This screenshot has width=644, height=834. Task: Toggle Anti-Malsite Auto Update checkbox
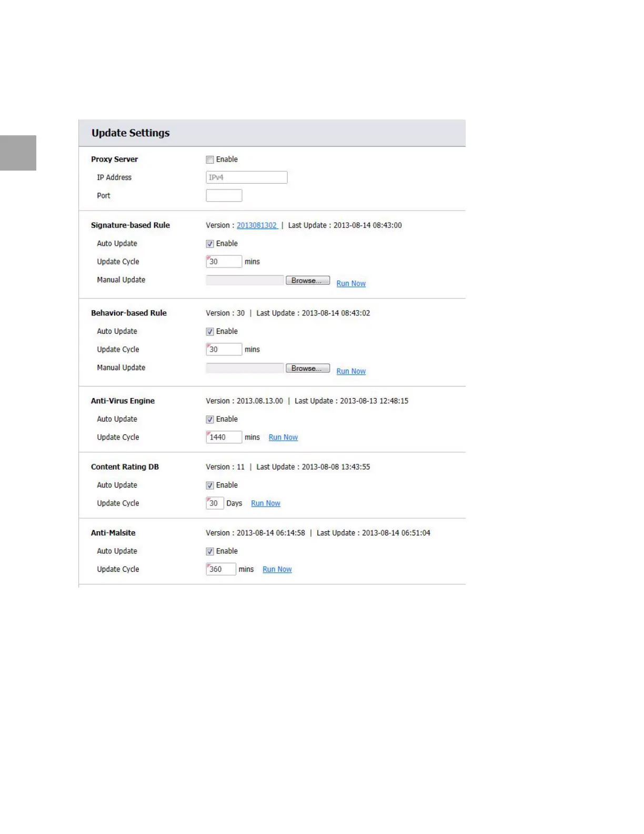tap(210, 551)
